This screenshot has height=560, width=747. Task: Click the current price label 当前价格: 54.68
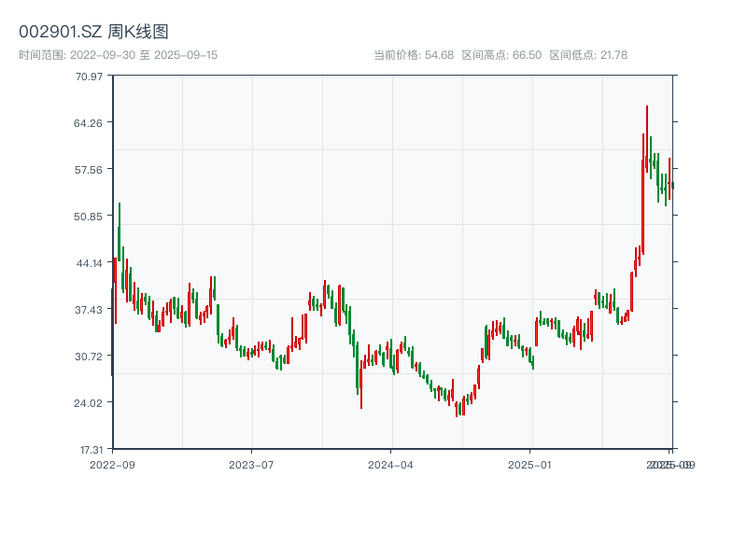pyautogui.click(x=414, y=55)
